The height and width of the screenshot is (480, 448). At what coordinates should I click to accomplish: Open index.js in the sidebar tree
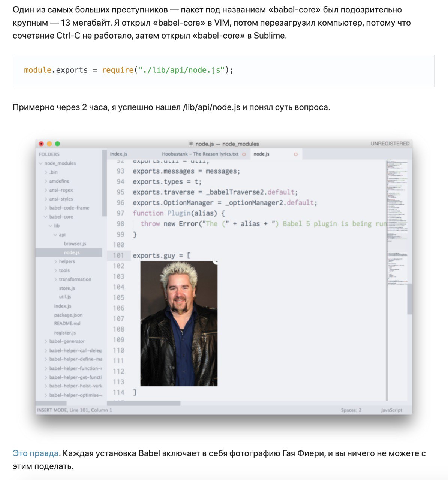pyautogui.click(x=63, y=306)
